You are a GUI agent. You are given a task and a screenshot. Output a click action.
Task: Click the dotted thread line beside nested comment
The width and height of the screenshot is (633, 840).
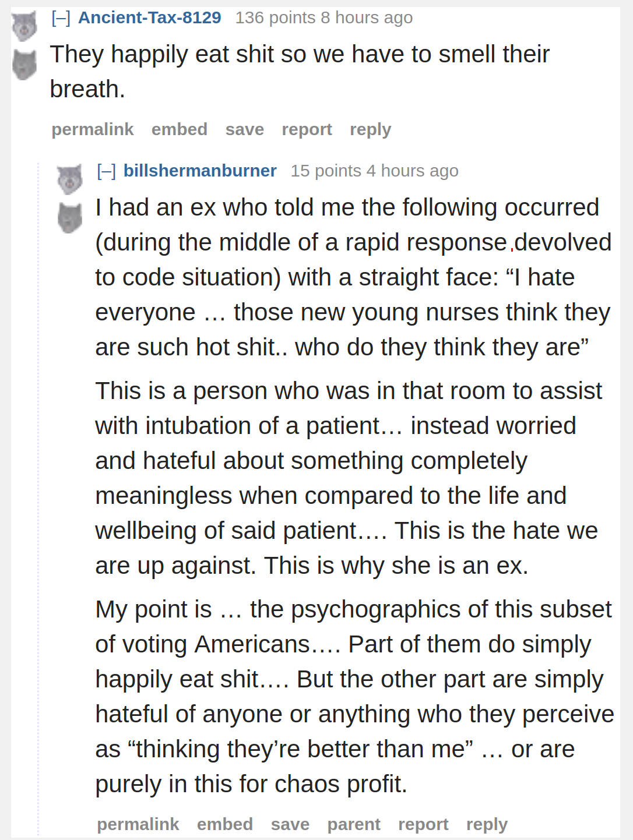[x=38, y=501]
